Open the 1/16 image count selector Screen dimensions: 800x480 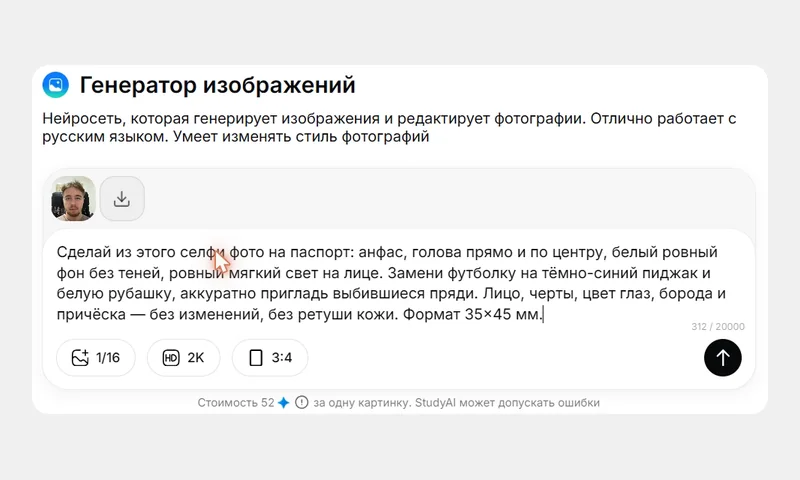(x=96, y=358)
